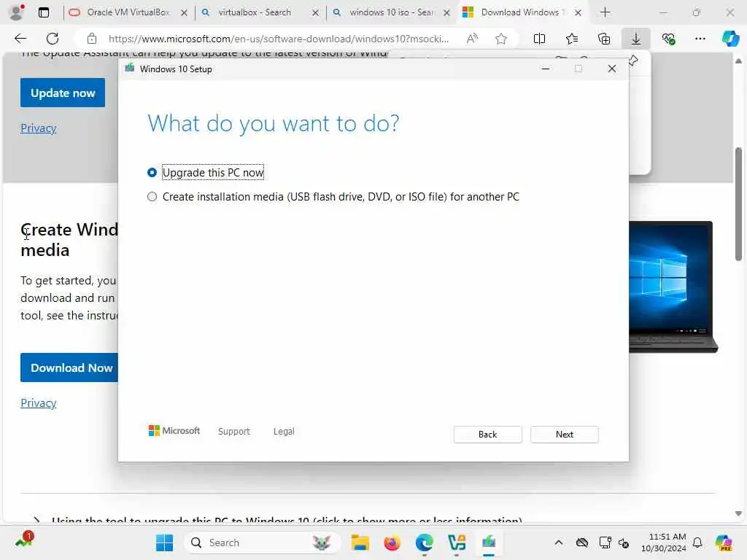The width and height of the screenshot is (747, 560).
Task: Open the display tray icon
Action: coord(605,542)
